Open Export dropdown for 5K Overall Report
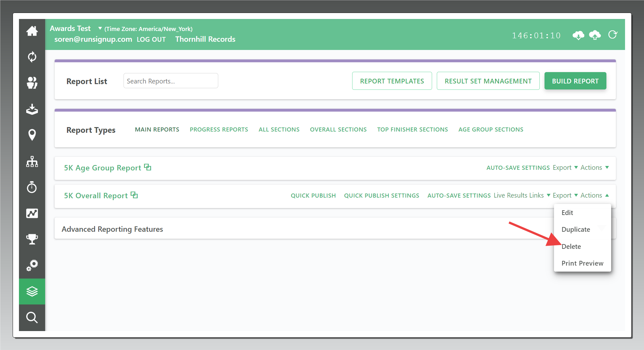Viewport: 644px width, 350px height. 565,195
